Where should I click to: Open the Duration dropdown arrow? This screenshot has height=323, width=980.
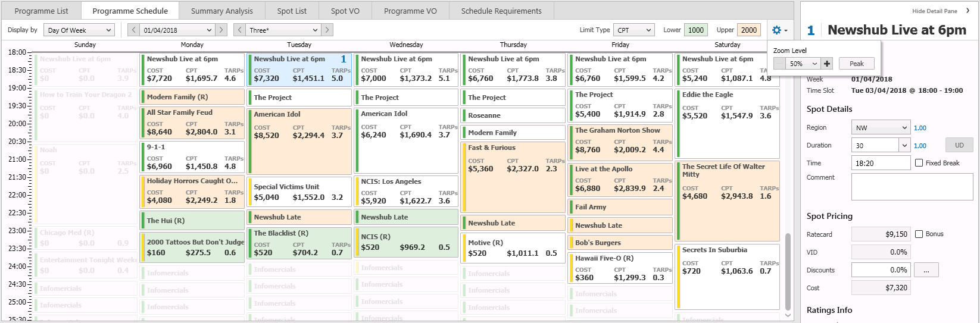click(x=904, y=145)
